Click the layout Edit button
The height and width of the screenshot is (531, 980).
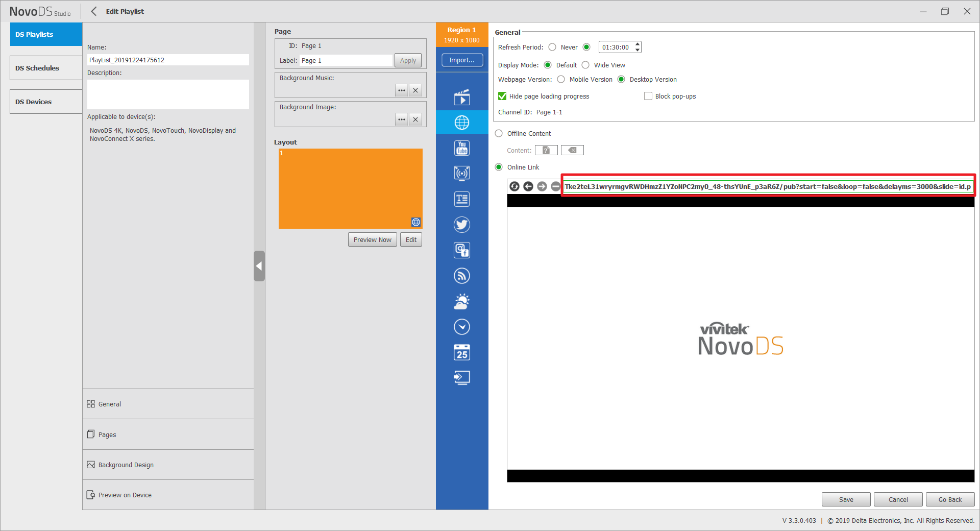coord(411,239)
